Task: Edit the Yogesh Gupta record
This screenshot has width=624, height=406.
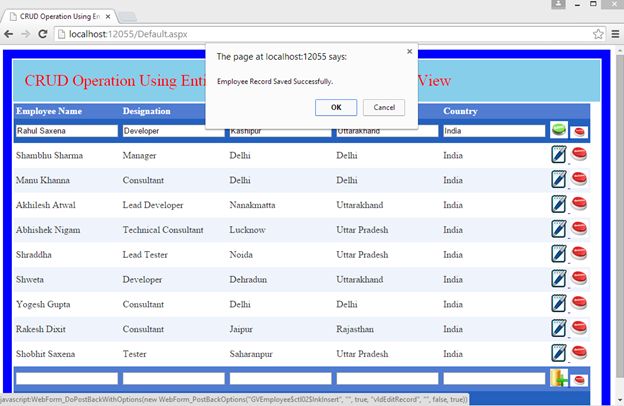Action: [559, 304]
